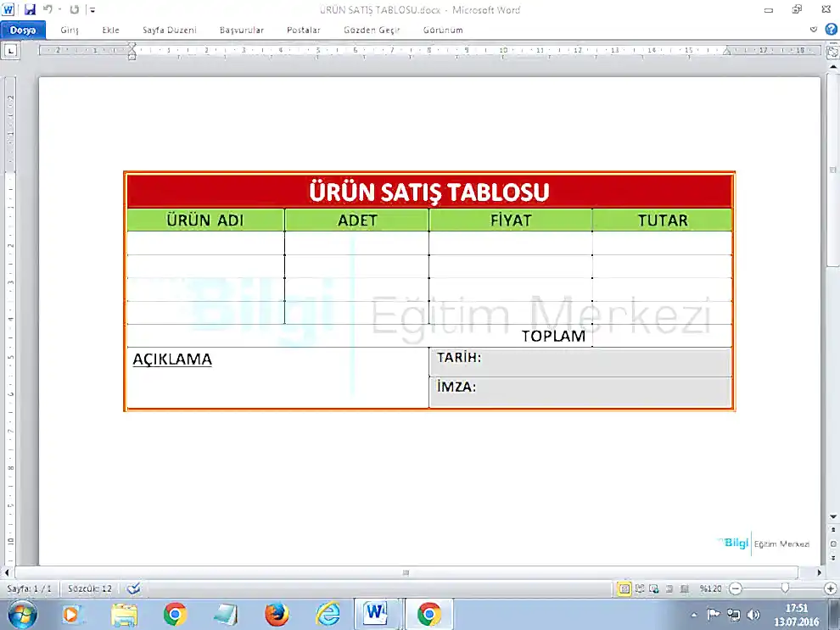Expand the Customize Quick Access Toolbar dropdown
Screen dimensions: 840x630
[x=92, y=10]
